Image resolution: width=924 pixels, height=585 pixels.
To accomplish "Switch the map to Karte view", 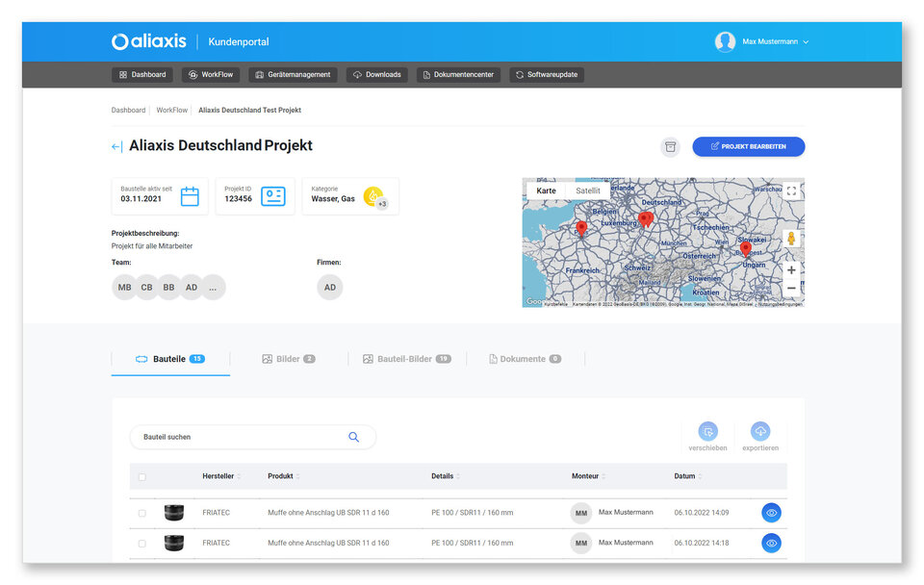I will click(x=547, y=191).
